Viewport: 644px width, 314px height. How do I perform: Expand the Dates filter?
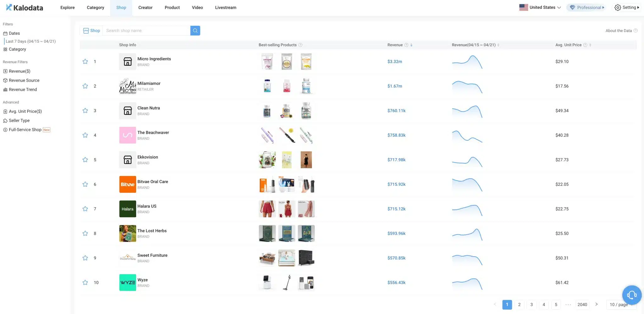click(12, 33)
